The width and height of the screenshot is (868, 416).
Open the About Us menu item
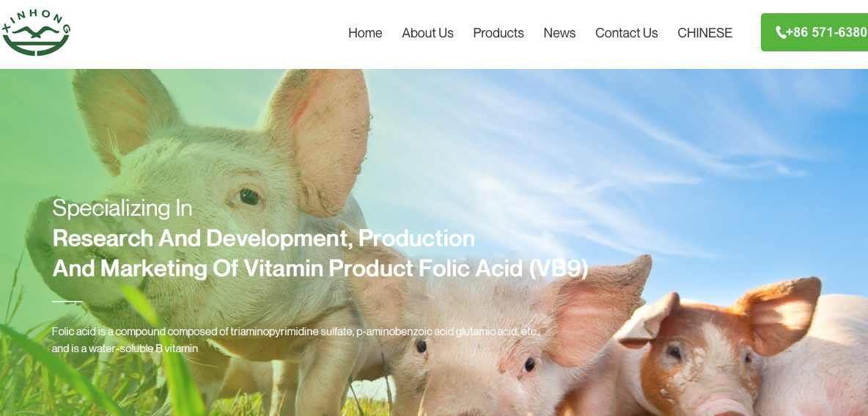pos(427,33)
